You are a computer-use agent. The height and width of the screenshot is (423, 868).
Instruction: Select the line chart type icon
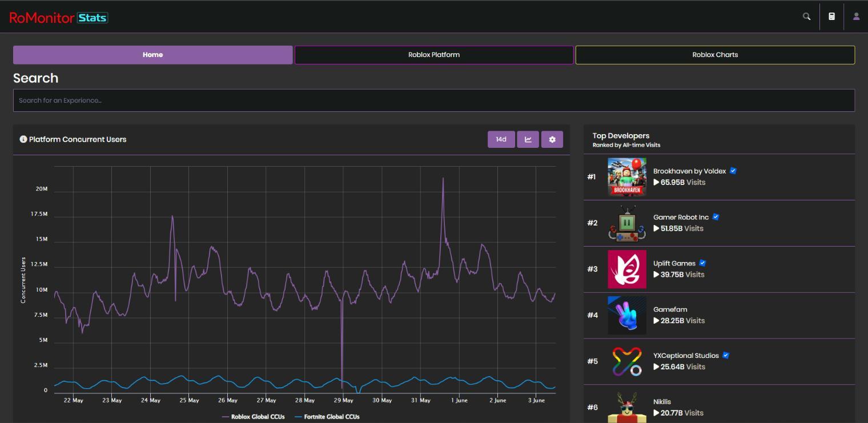pos(527,139)
